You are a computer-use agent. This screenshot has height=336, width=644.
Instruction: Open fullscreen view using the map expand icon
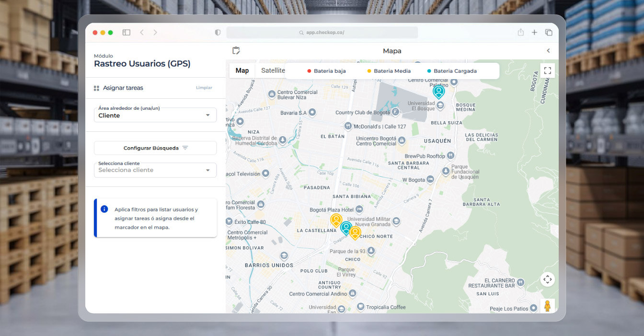(x=548, y=70)
